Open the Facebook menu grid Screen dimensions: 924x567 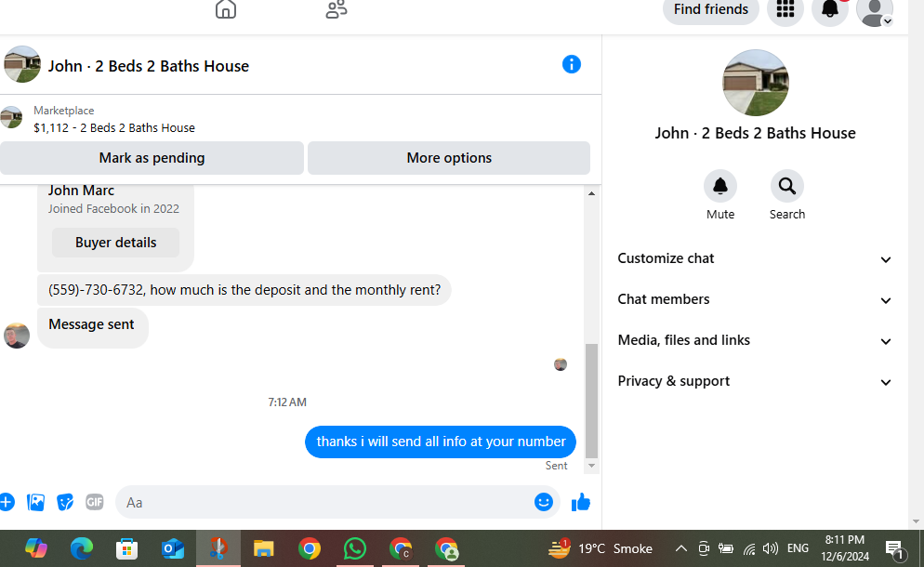coord(785,9)
